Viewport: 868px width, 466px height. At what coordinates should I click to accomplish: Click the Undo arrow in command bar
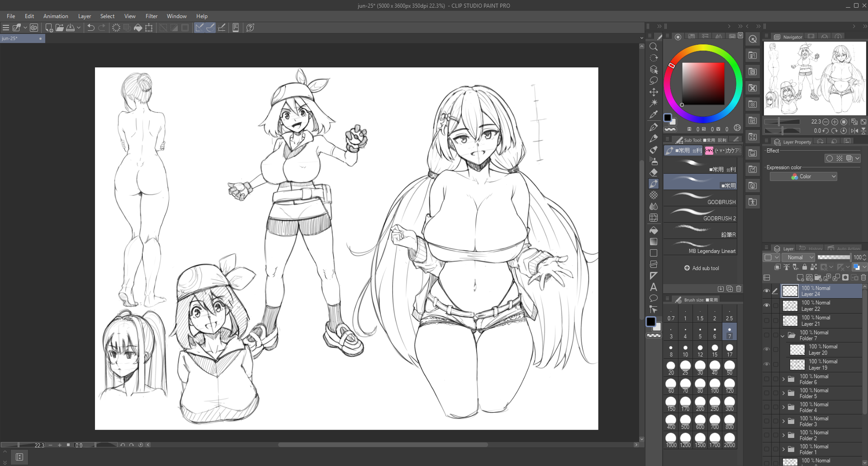[90, 28]
